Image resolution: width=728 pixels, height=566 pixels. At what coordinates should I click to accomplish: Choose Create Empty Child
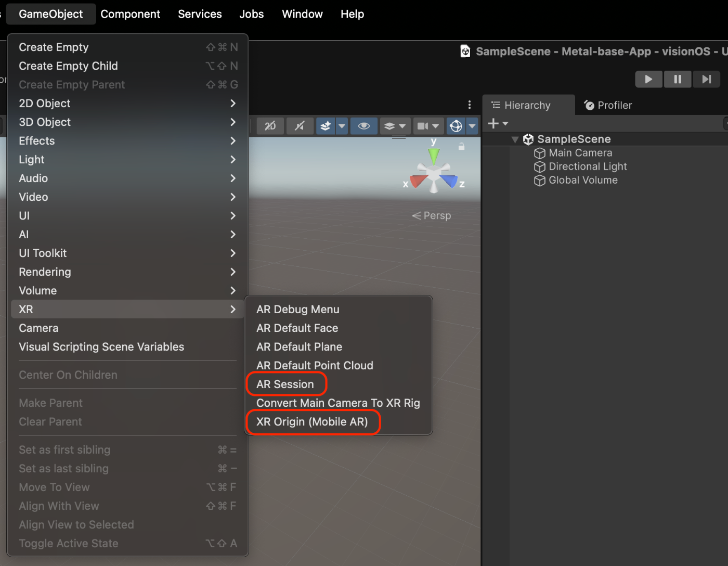coord(128,66)
